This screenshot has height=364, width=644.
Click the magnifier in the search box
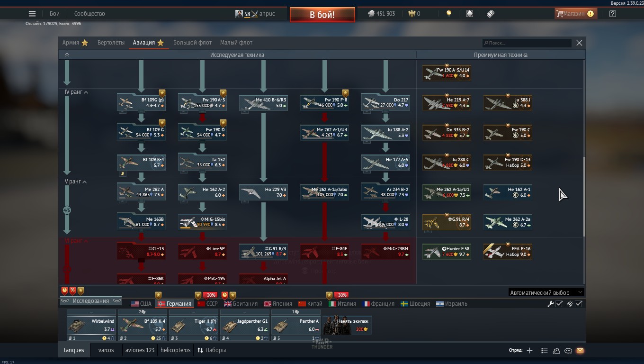[x=486, y=43]
